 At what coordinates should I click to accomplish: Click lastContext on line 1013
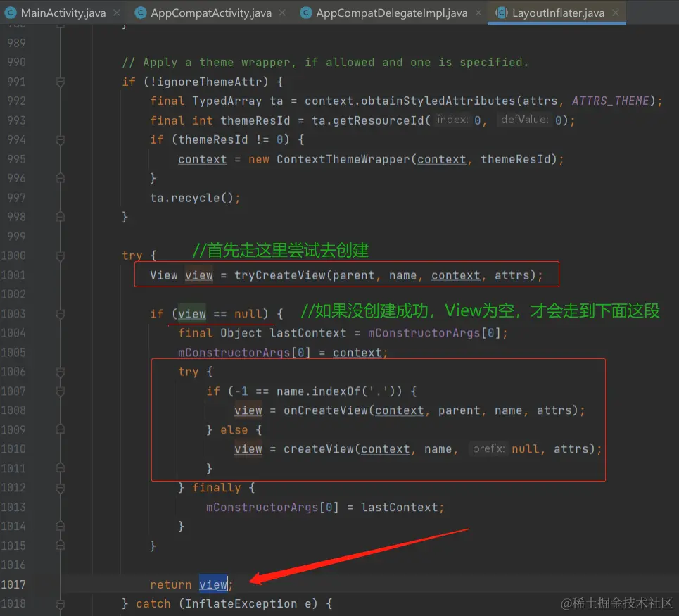click(399, 508)
